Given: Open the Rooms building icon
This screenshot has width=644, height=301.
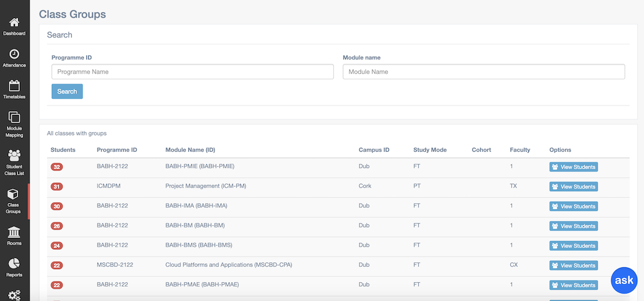Looking at the screenshot, I should [x=14, y=232].
